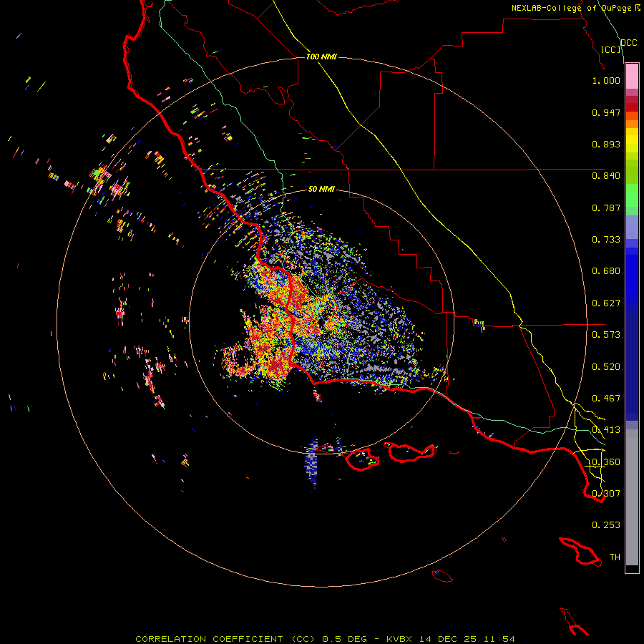Viewport: 644px width, 644px height.
Task: Click the pink top segment of color bar
Action: [632, 77]
